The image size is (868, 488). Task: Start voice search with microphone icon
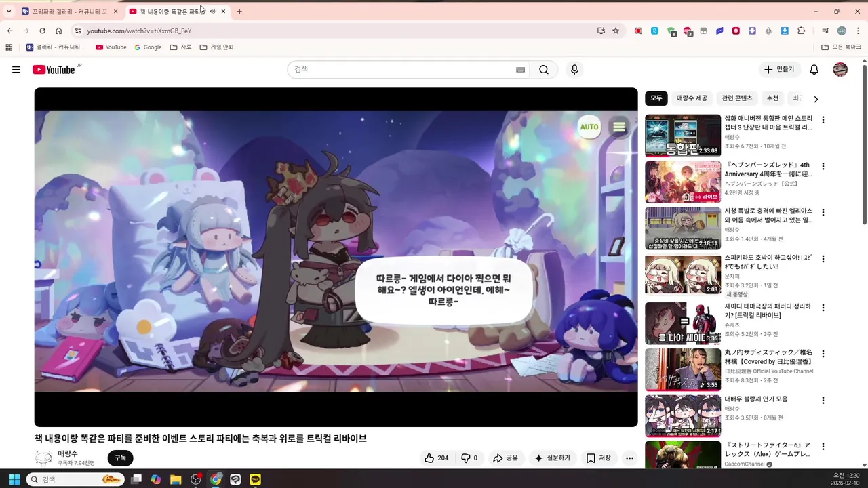coord(574,70)
